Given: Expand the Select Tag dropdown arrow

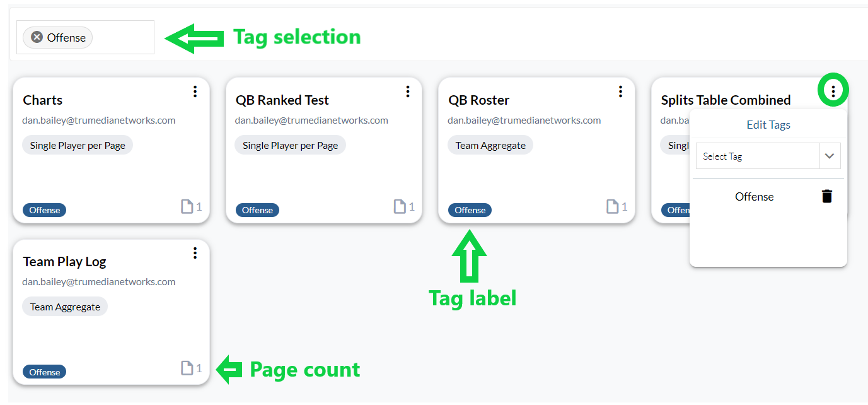Looking at the screenshot, I should click(830, 156).
